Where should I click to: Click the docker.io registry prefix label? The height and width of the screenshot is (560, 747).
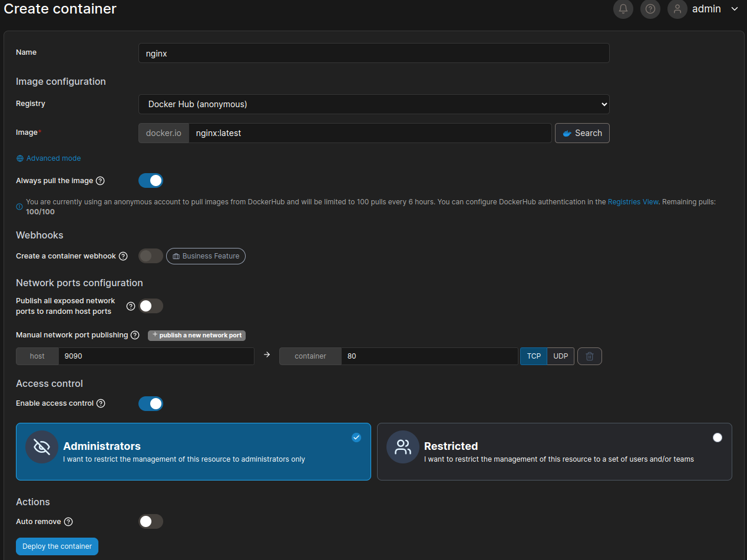click(164, 133)
